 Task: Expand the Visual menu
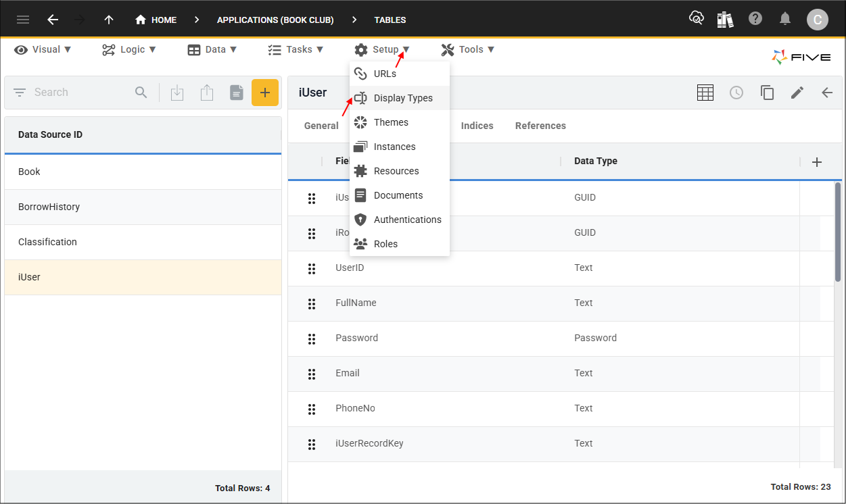pos(43,49)
